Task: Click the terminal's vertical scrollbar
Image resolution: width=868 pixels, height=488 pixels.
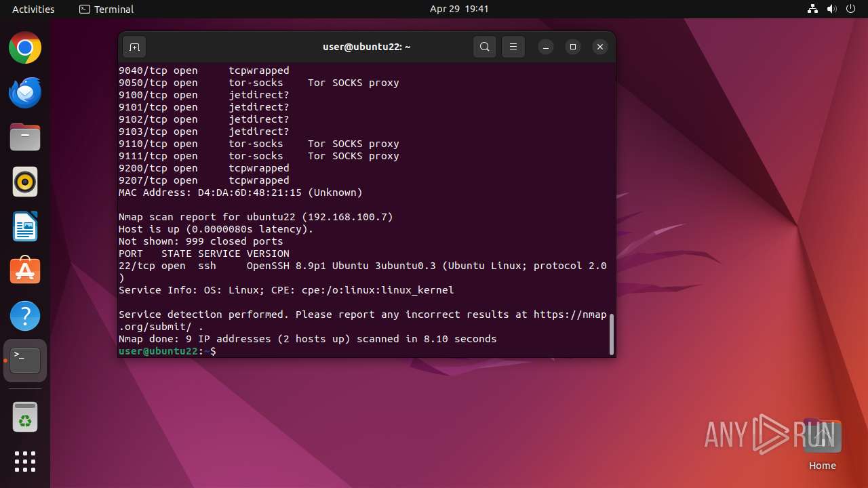Action: (612, 334)
